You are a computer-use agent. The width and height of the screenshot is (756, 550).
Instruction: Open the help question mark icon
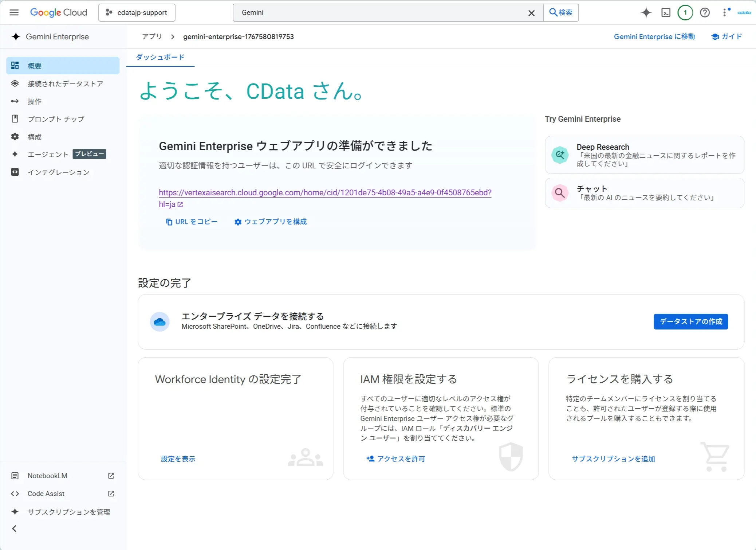(x=705, y=12)
